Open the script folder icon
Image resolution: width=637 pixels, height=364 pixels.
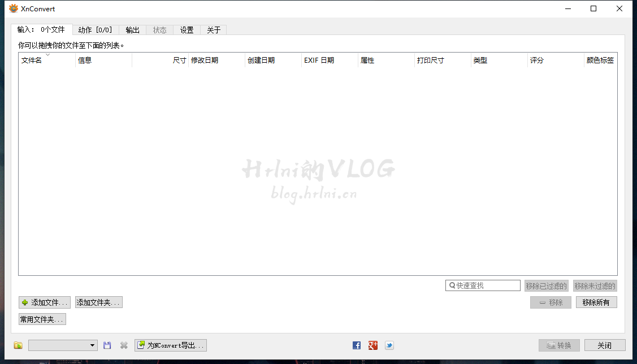pos(18,345)
